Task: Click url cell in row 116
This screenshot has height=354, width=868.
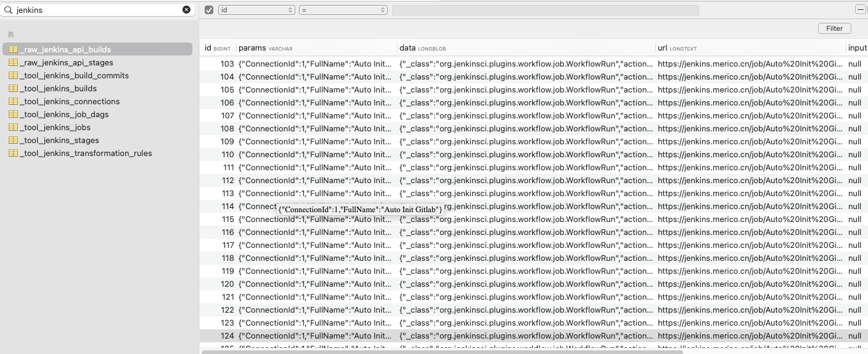Action: tap(750, 232)
